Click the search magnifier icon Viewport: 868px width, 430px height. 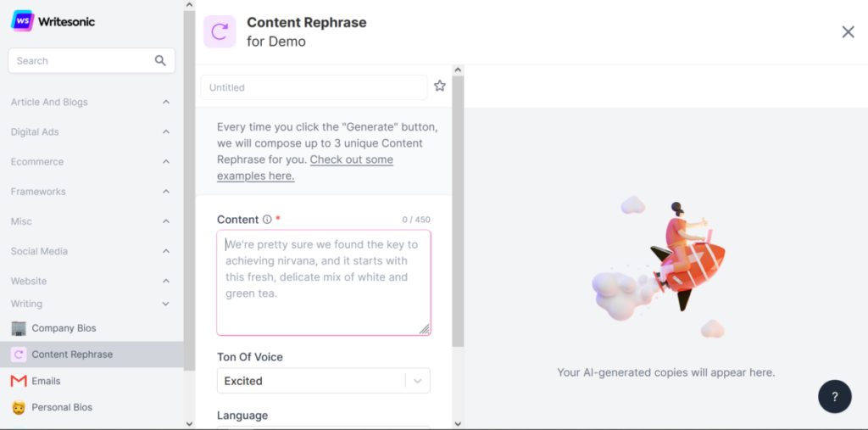[x=160, y=60]
